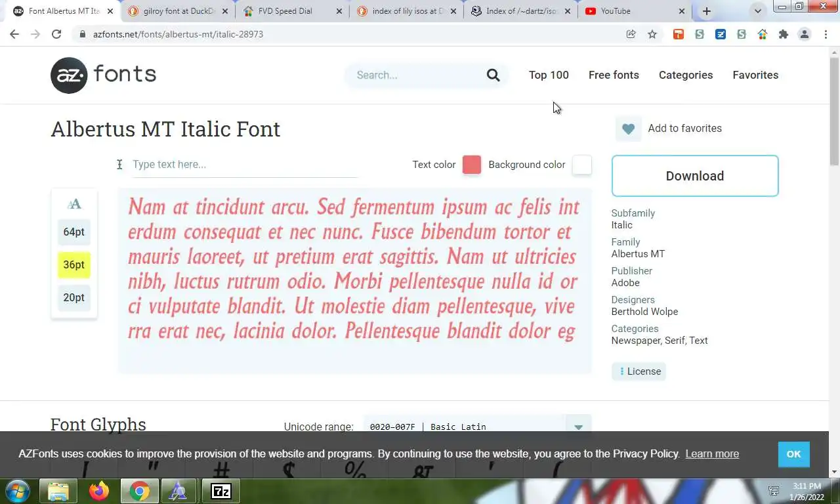This screenshot has height=504, width=840.
Task: Open File Explorer from the taskbar
Action: (x=58, y=491)
